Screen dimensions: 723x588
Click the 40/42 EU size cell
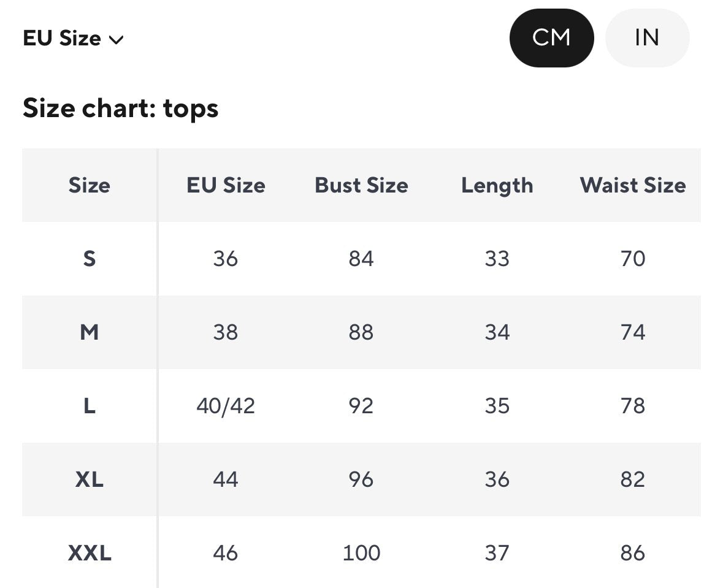(x=226, y=406)
